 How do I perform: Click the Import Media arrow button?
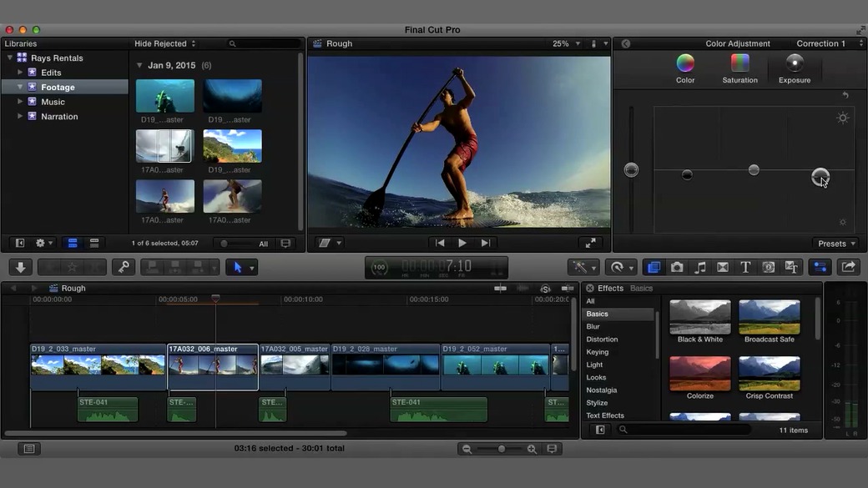(21, 267)
